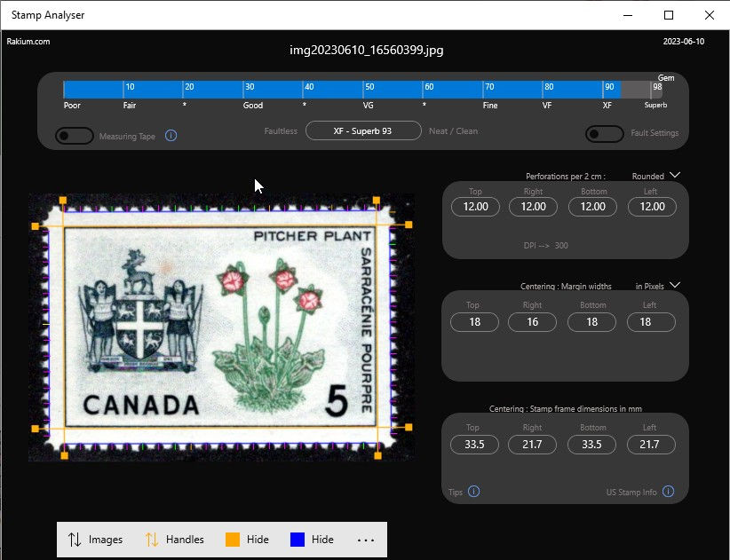Viewport: 730px width, 560px height.
Task: Click the Faultless label
Action: [281, 131]
